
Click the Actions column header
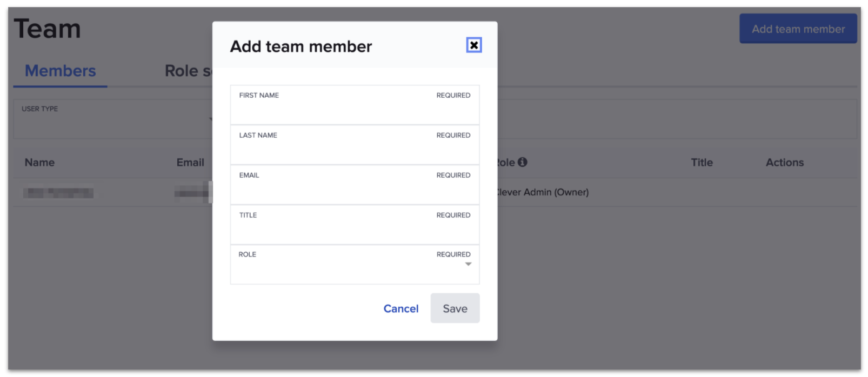(x=784, y=163)
